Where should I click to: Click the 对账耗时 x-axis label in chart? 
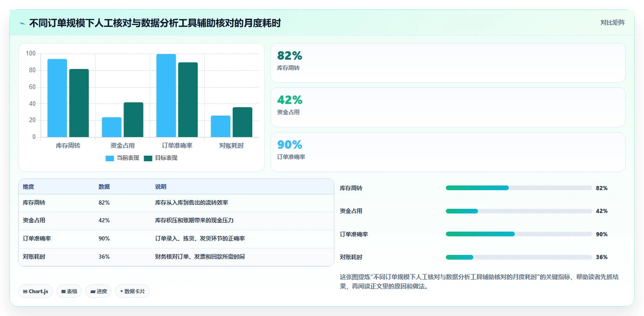tap(232, 146)
